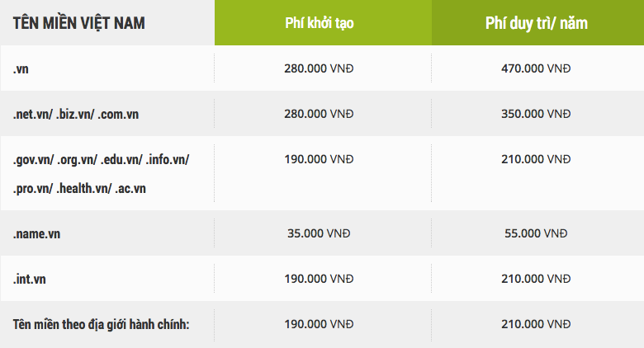The width and height of the screenshot is (644, 348).
Task: Click the .vn setup fee 280.000 VNĐ
Action: click(319, 68)
